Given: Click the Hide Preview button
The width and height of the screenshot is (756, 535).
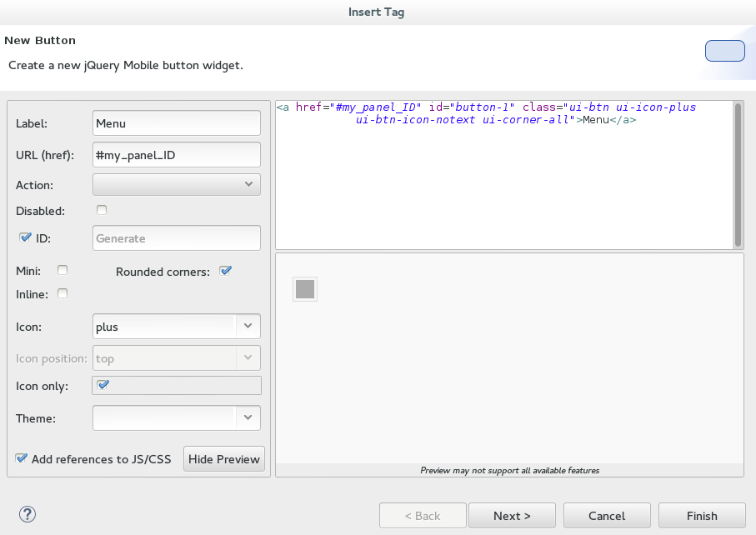Looking at the screenshot, I should click(x=224, y=459).
